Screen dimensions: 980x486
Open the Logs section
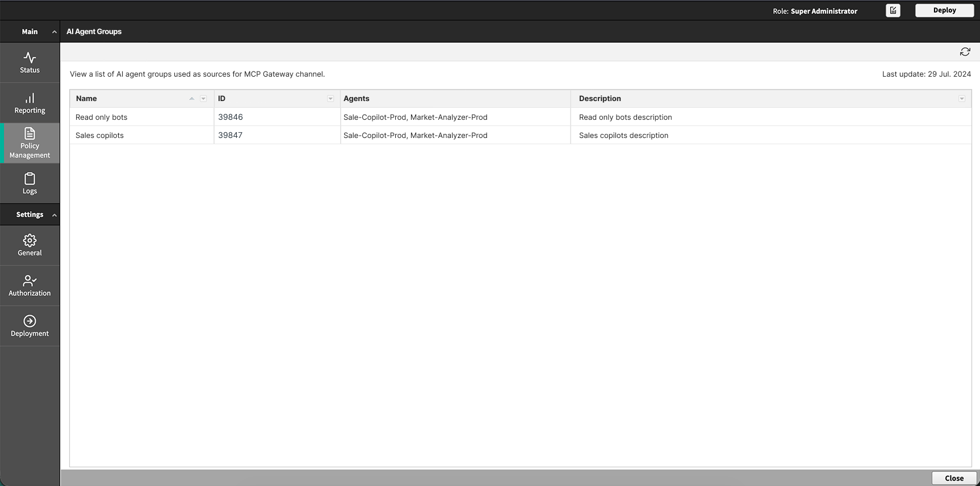[30, 183]
